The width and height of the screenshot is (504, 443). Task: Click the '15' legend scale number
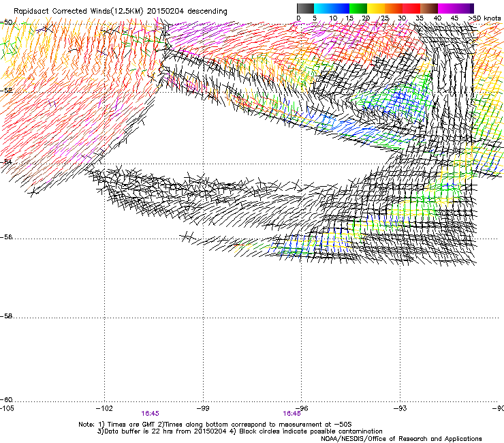click(x=349, y=18)
